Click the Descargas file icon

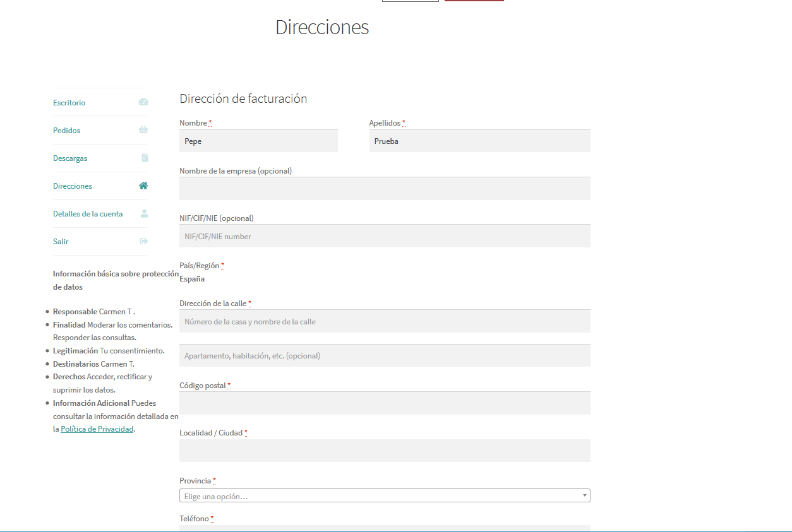point(145,158)
